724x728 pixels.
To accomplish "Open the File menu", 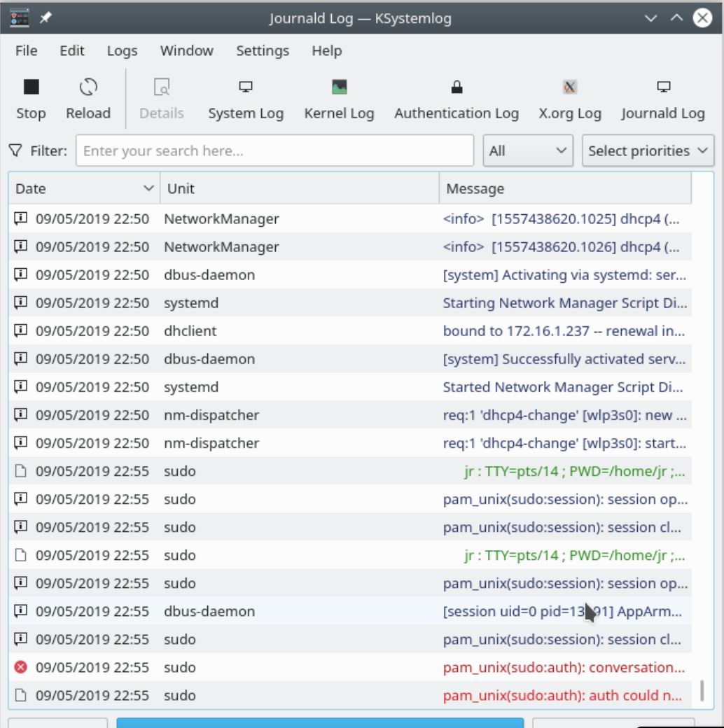I will [27, 50].
